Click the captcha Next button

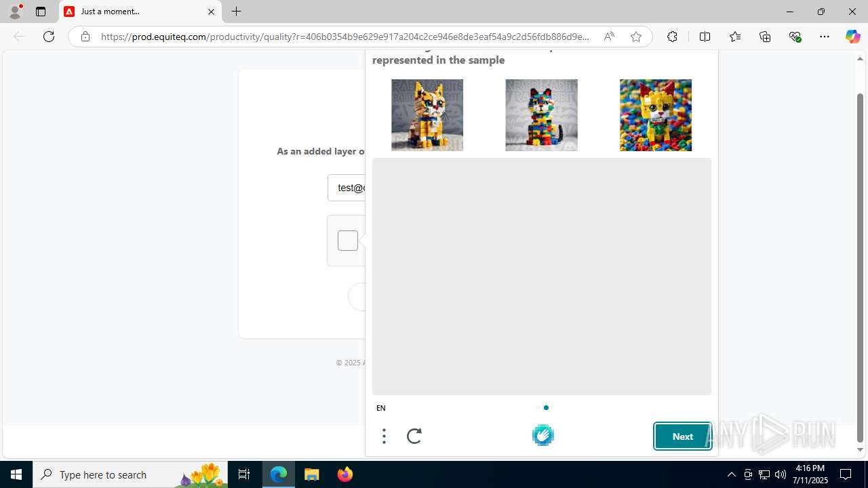pos(683,436)
